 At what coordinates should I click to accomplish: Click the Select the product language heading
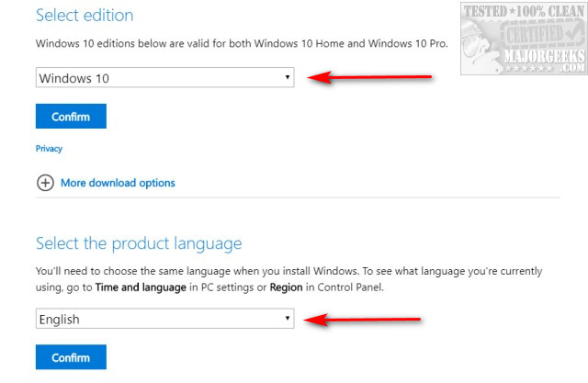click(x=138, y=243)
